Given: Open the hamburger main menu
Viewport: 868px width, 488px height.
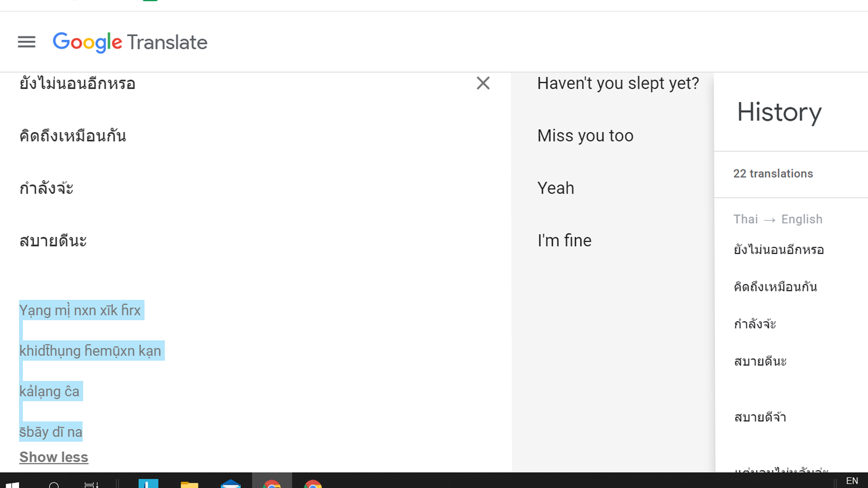Looking at the screenshot, I should pos(27,42).
